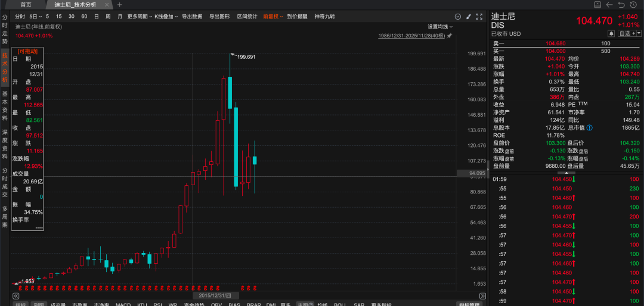This screenshot has height=306, width=644.
Task: Click the 盘前价 value 103.300
Action: [556, 143]
